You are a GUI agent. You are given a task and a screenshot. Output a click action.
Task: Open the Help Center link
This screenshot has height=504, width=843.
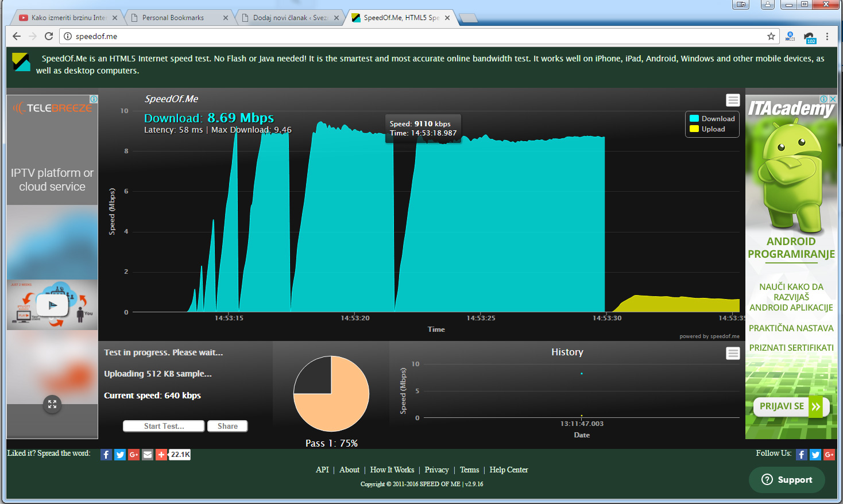(509, 470)
